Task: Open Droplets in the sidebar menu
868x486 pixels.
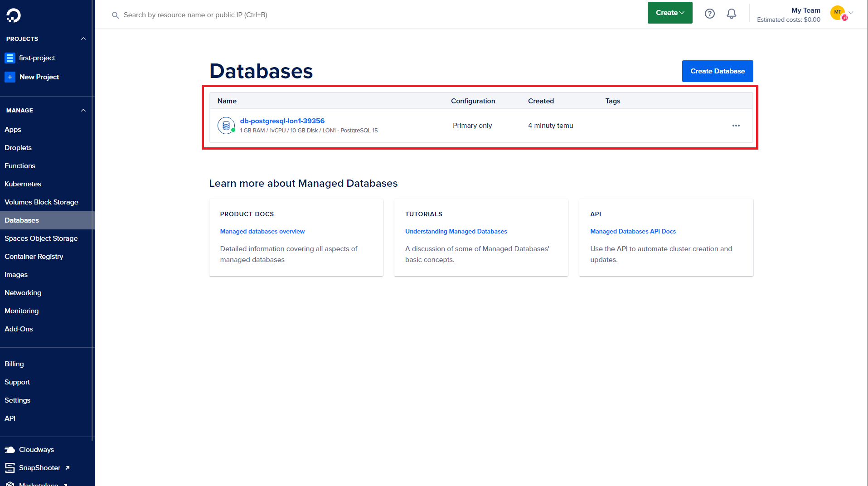Action: click(x=18, y=148)
